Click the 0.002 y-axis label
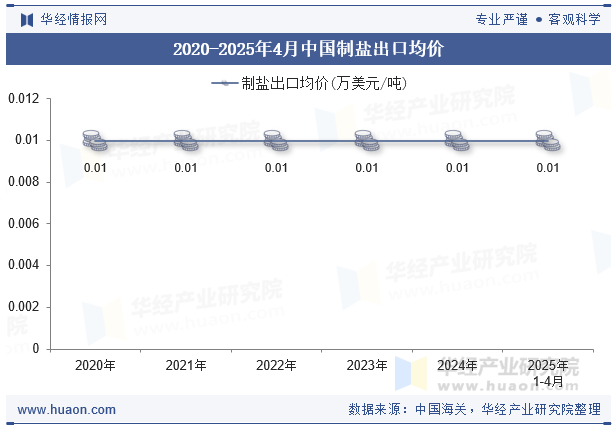Viewport: 615px width, 427px height. 24,307
